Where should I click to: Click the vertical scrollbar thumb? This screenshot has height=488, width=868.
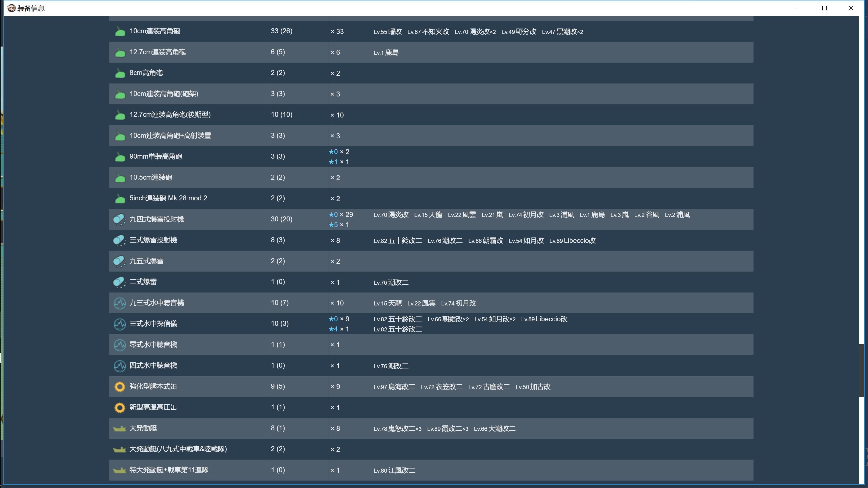[862, 371]
